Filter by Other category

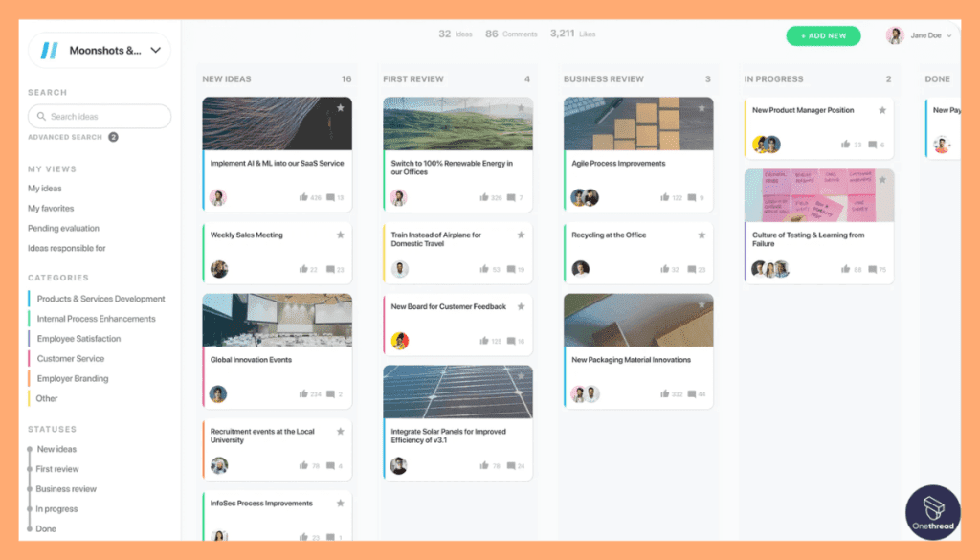46,399
